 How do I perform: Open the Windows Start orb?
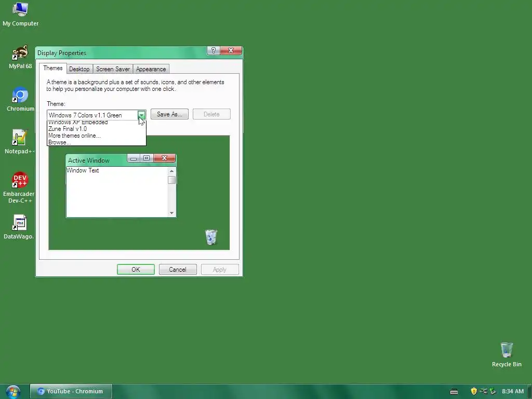click(x=13, y=392)
